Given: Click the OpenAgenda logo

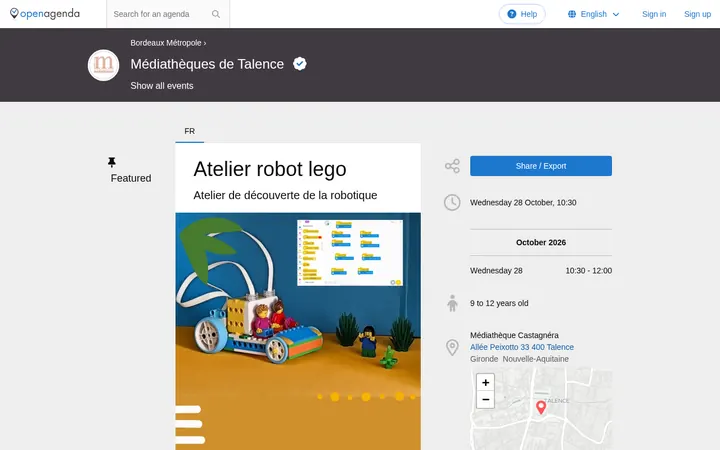Looking at the screenshot, I should point(45,14).
